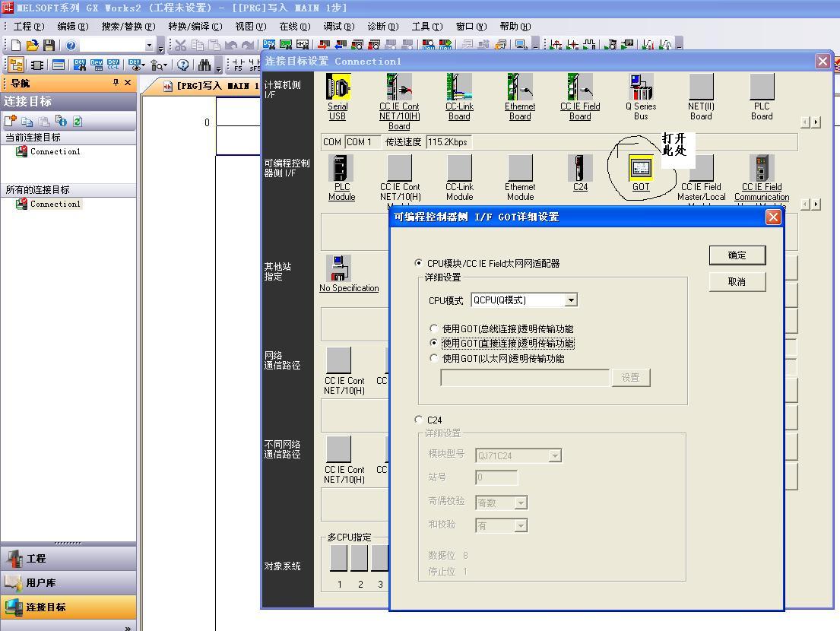Open the CPU模式 QCPU(Q模式) dropdown
The height and width of the screenshot is (631, 840).
(571, 300)
